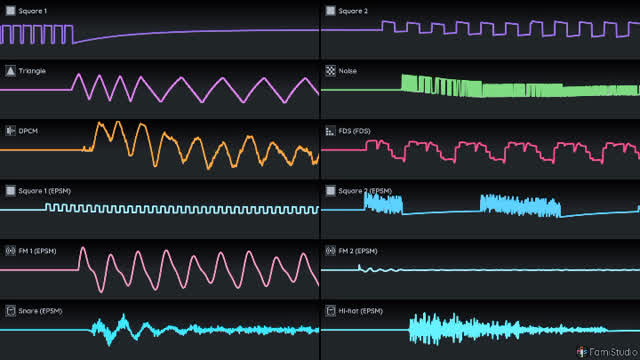The width and height of the screenshot is (640, 360).
Task: Click the "Square 1 (EPSM)" label
Action: 44,191
